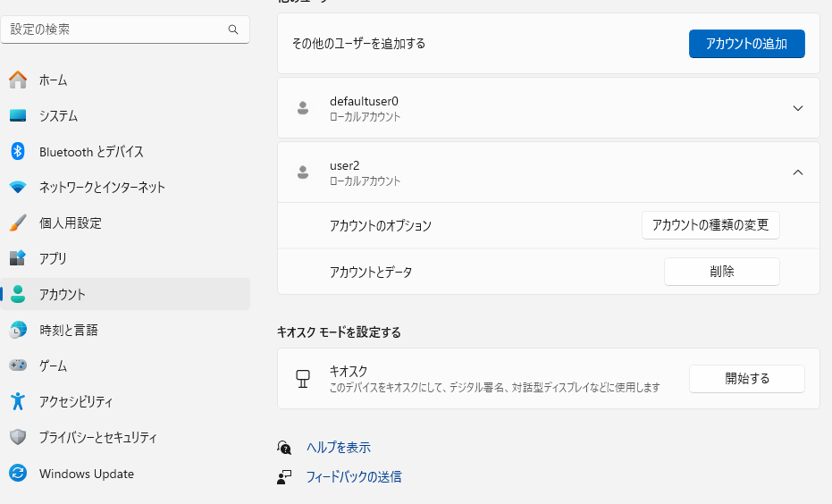This screenshot has height=504, width=832.
Task: Click the accessibility figure icon
Action: coord(18,402)
